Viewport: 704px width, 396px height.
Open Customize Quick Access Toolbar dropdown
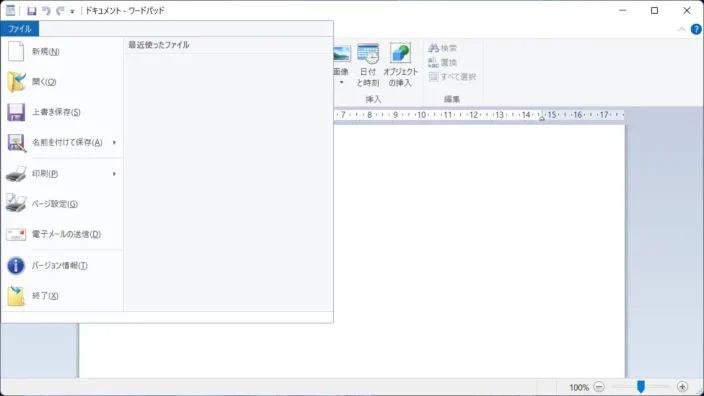click(x=72, y=11)
